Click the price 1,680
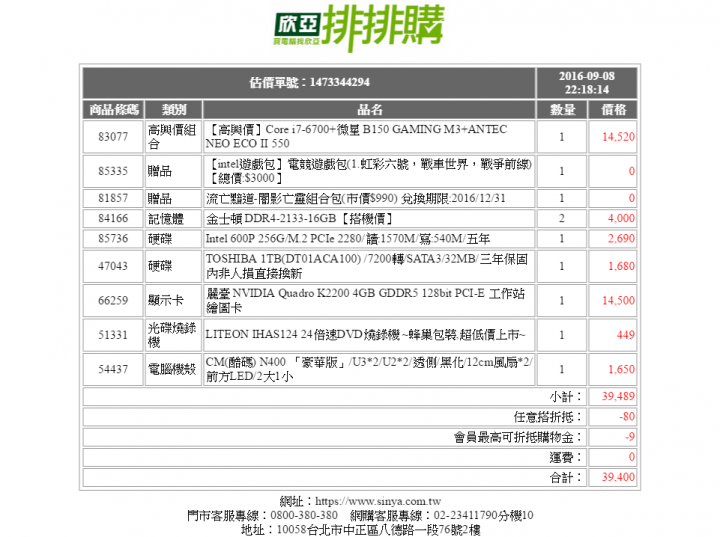This screenshot has height=537, width=720. tap(621, 266)
